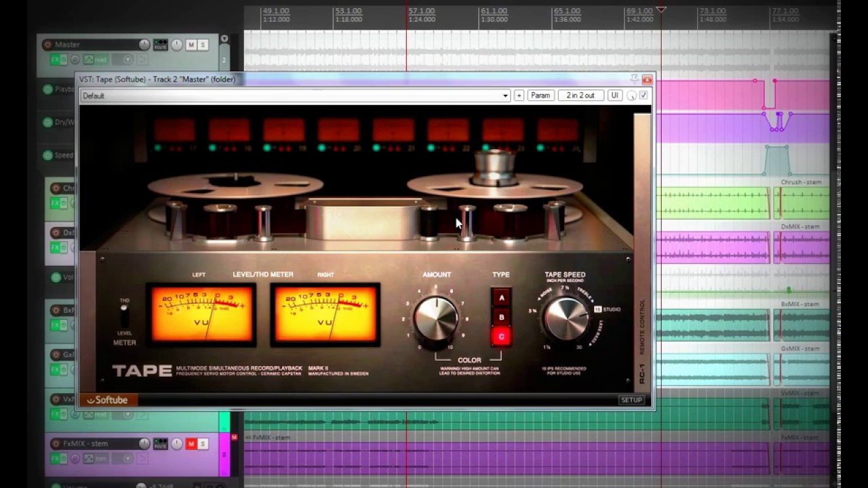Click the Master track pan knob
Viewport: 868px width, 488px height.
(177, 45)
